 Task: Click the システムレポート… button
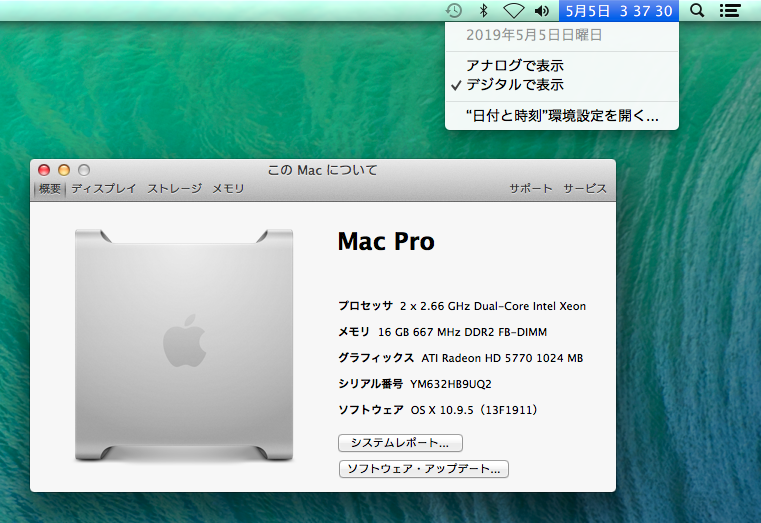coord(400,442)
